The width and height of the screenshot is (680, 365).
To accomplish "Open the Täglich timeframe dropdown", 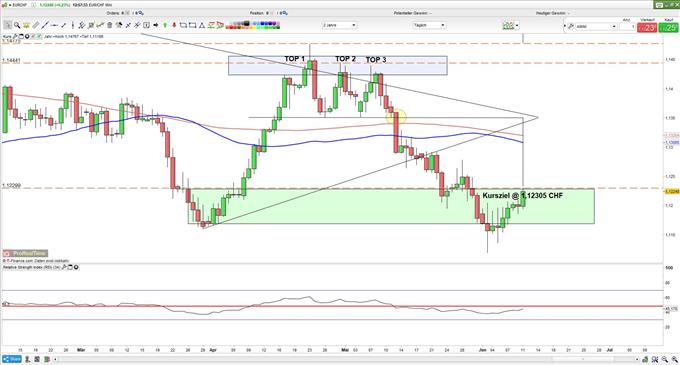I will click(x=429, y=25).
